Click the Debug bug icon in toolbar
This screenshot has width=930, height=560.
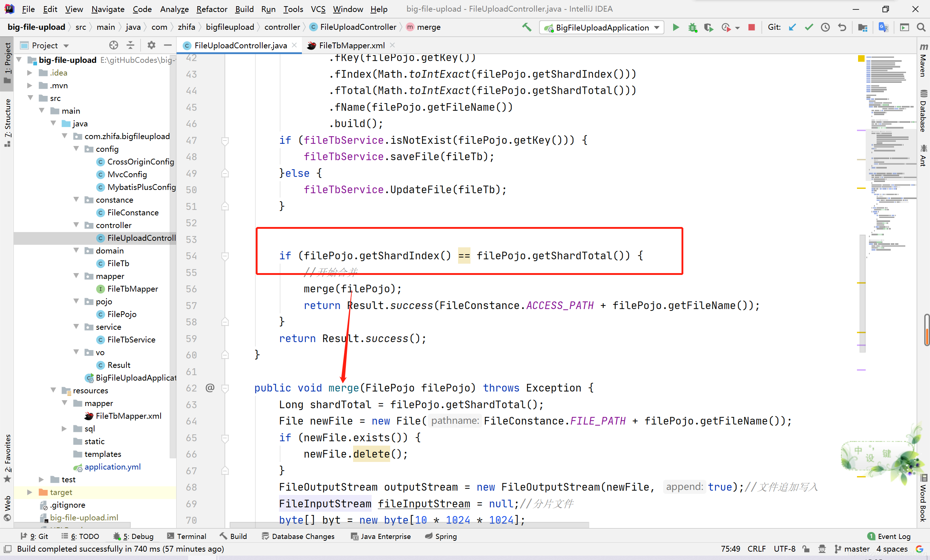pos(692,27)
